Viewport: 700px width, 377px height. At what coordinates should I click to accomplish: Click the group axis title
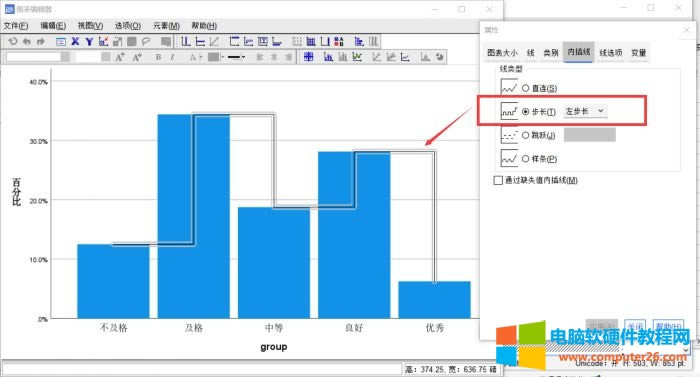point(274,347)
